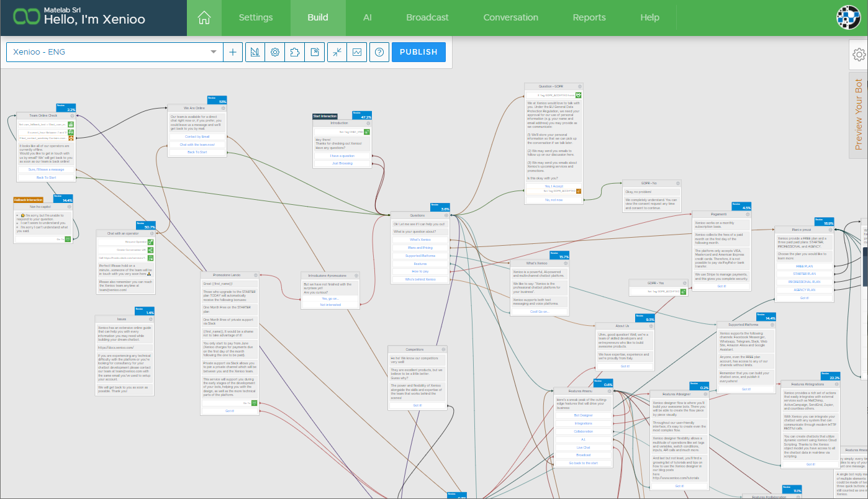Open gear of Question - GDPR node
The image size is (868, 499).
point(581,86)
